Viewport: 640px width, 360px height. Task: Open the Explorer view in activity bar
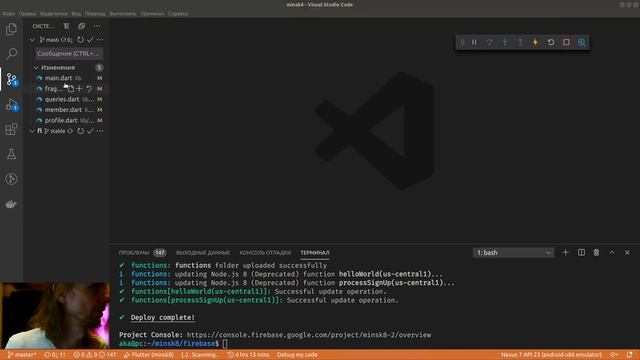tap(11, 29)
